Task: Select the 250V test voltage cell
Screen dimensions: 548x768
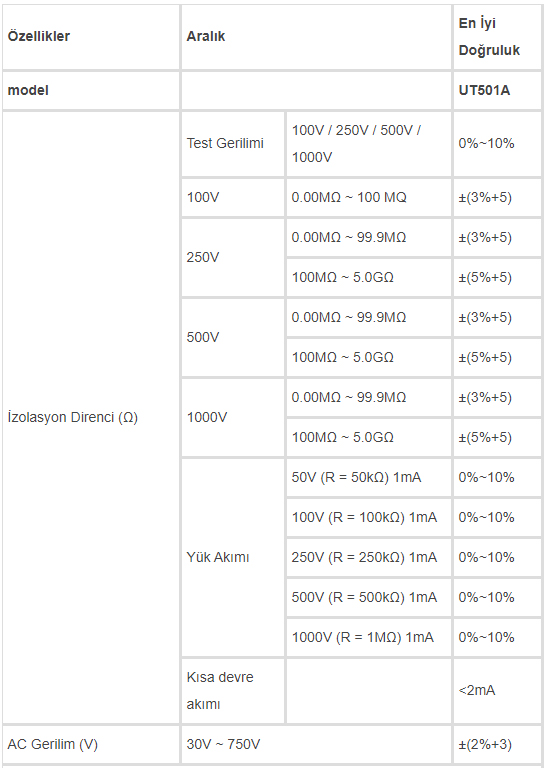Action: (x=233, y=257)
